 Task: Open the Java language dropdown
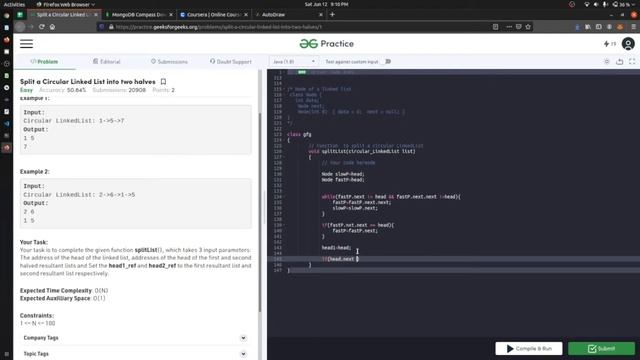[294, 62]
